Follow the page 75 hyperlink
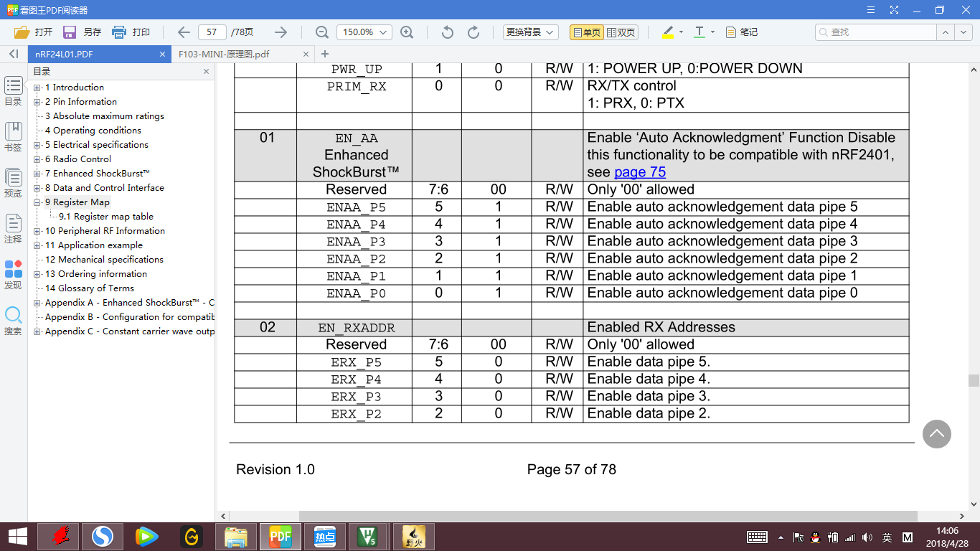This screenshot has height=551, width=980. (x=640, y=172)
